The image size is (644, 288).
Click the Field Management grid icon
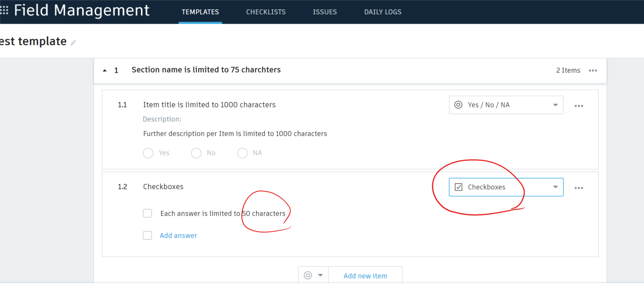[x=5, y=10]
